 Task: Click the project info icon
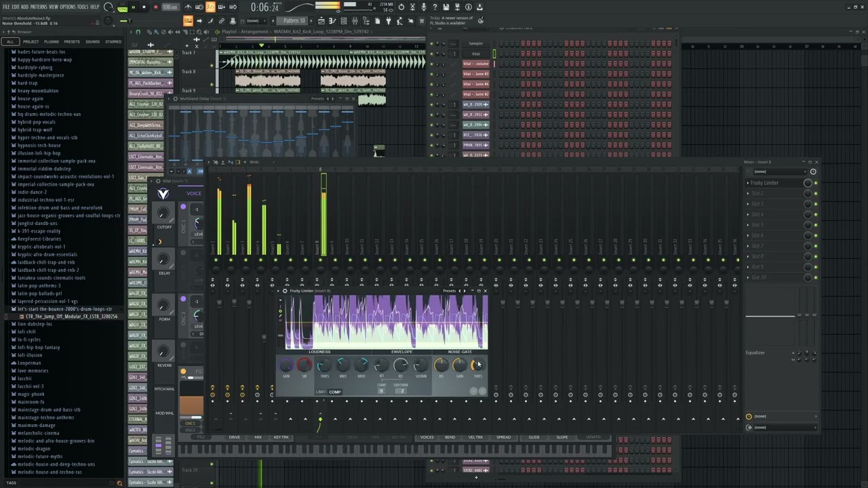[x=469, y=7]
